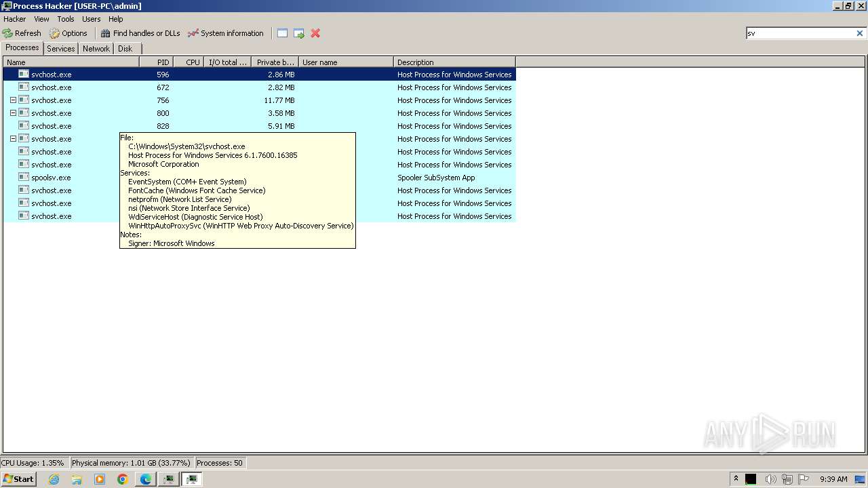868x488 pixels.
Task: Open Internet Explorer from the taskbar
Action: [x=54, y=479]
